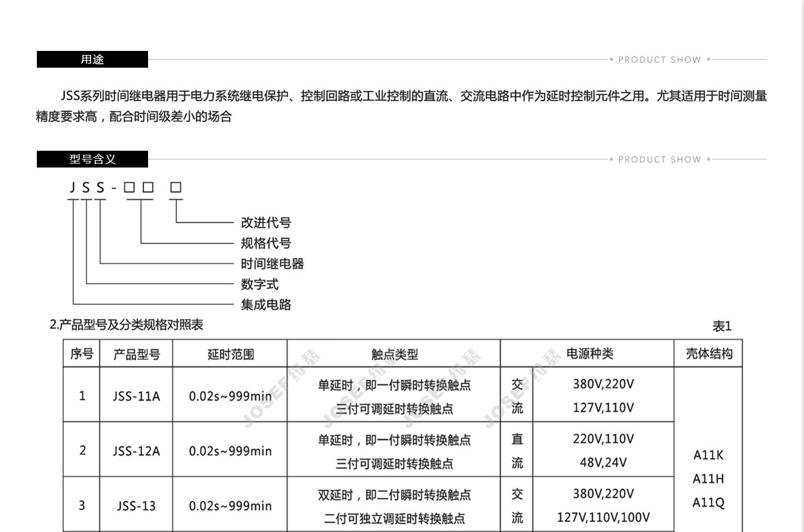Select the 电源种类 column header

pos(589,354)
